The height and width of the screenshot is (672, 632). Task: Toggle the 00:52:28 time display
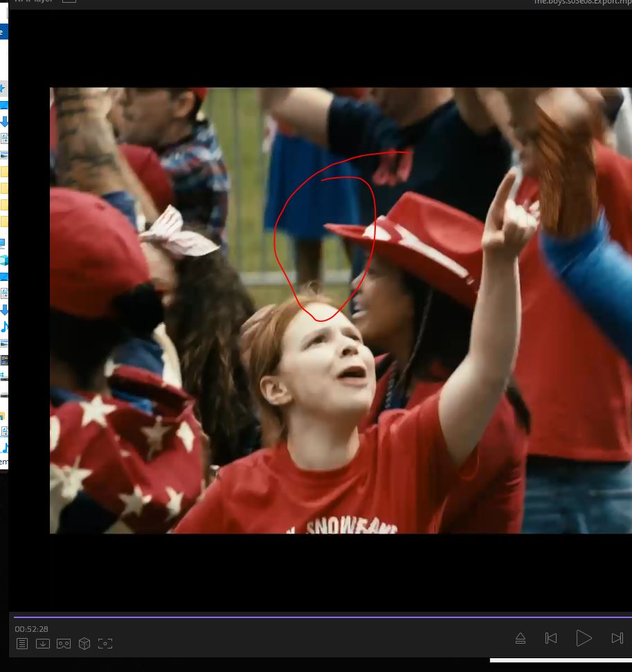tap(32, 629)
